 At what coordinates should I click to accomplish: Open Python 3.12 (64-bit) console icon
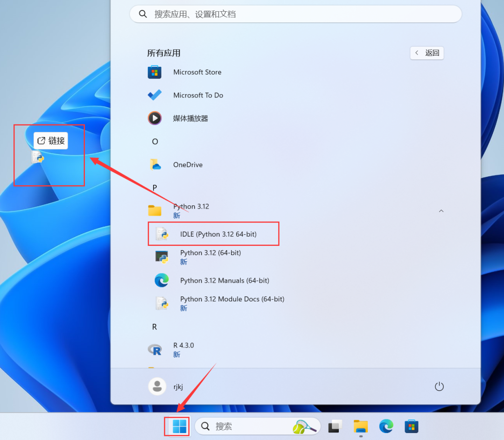coord(161,257)
